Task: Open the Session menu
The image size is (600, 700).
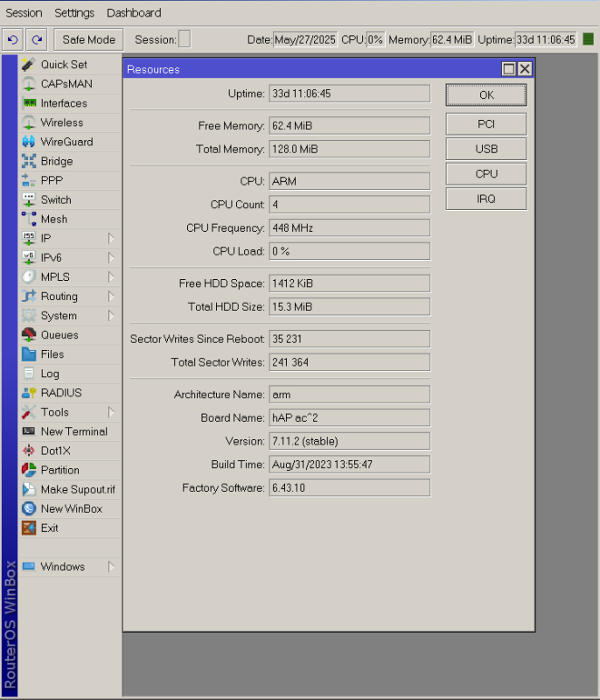Action: 24,13
